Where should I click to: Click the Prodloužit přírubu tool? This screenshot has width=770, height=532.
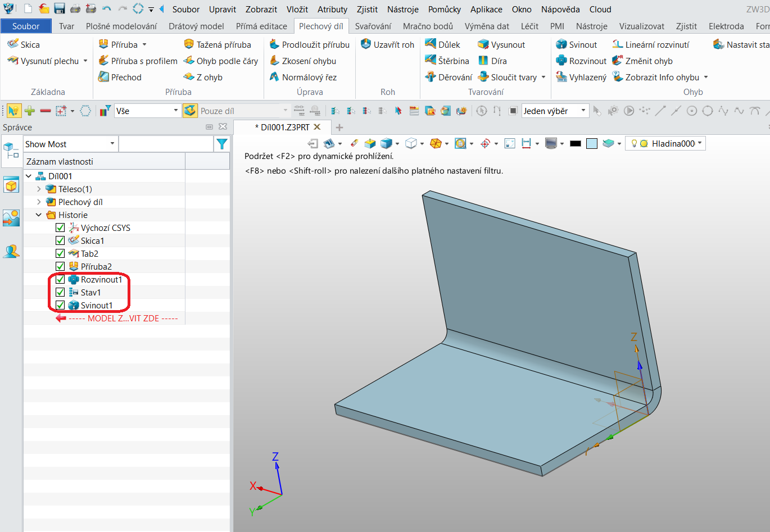pos(309,44)
